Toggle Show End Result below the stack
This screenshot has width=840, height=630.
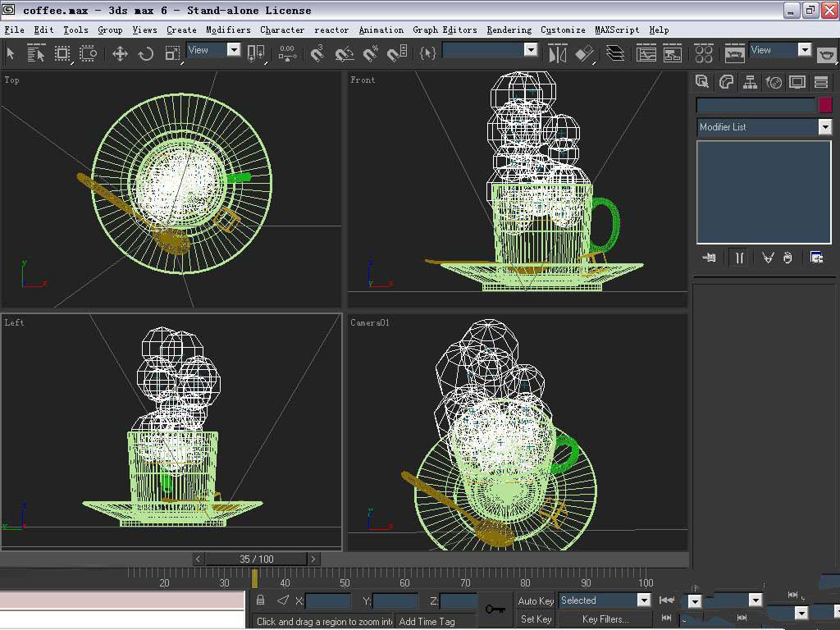[x=739, y=258]
